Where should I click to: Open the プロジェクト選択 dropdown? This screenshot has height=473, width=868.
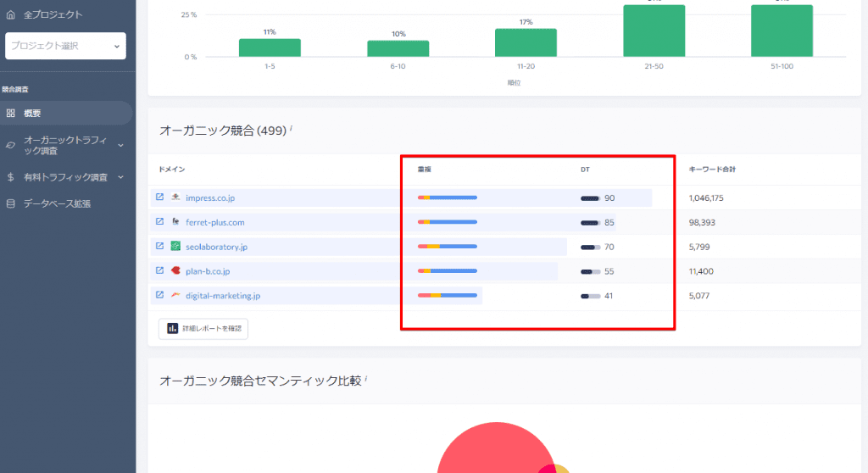click(x=65, y=46)
